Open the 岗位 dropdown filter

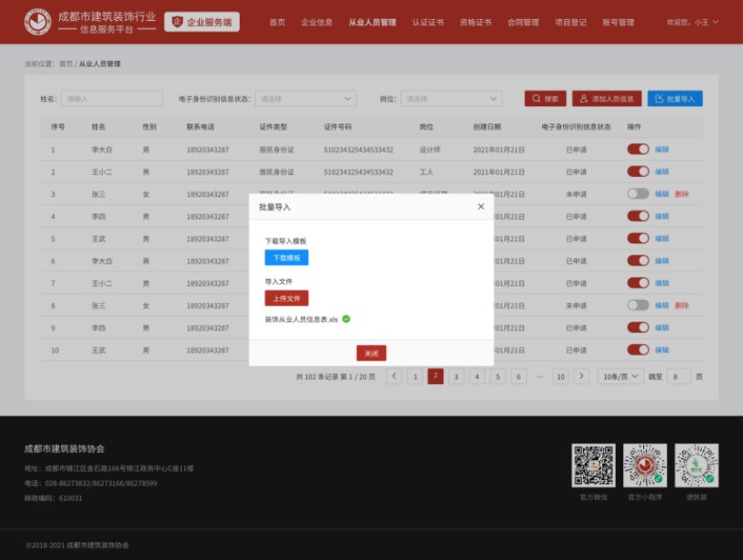(x=452, y=99)
